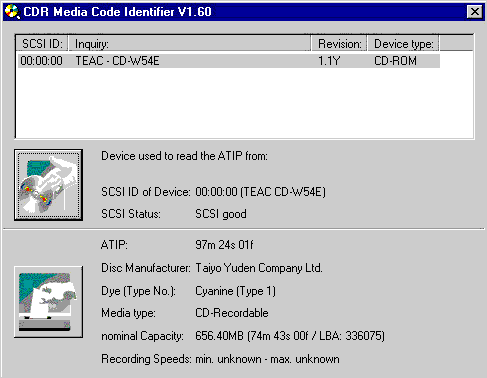Click the 'Disc Manufacturer:' label
The image size is (487, 378).
pyautogui.click(x=146, y=268)
